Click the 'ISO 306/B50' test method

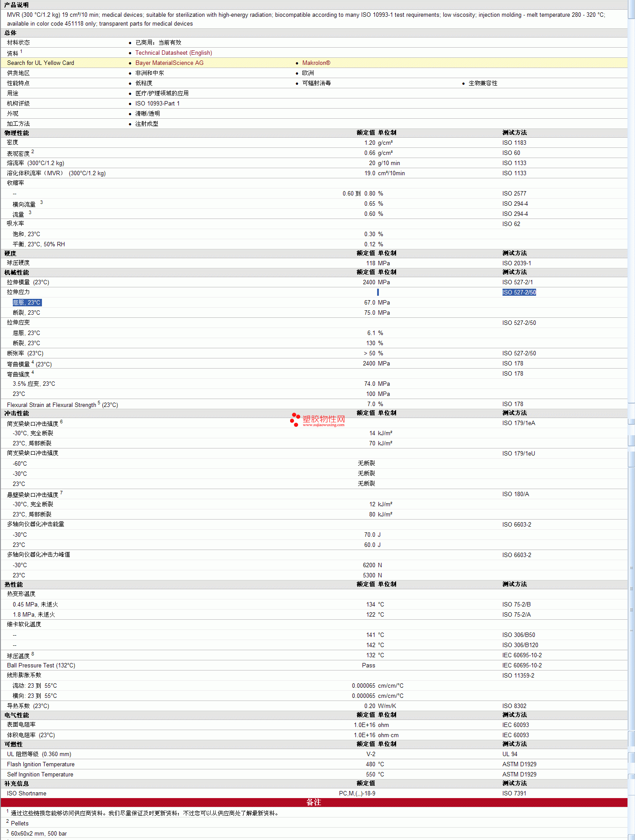click(x=519, y=635)
